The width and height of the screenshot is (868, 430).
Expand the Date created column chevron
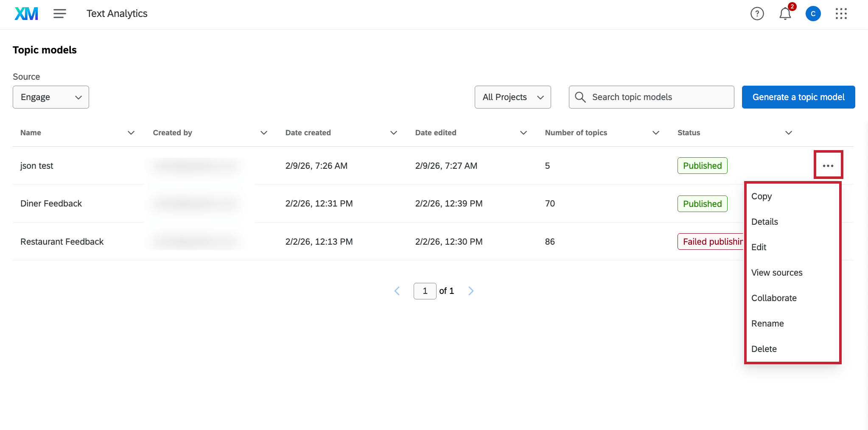click(393, 133)
